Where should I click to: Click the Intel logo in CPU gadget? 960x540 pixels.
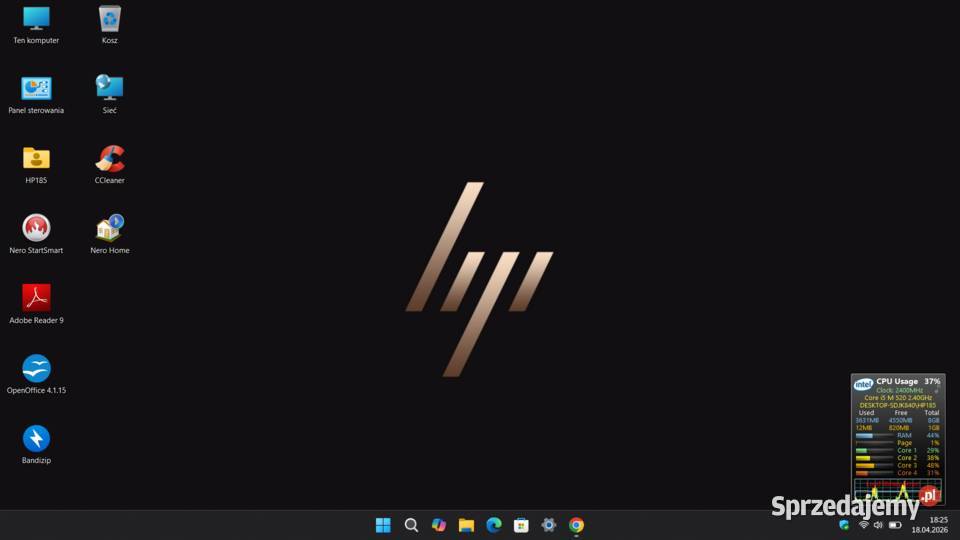(x=863, y=384)
